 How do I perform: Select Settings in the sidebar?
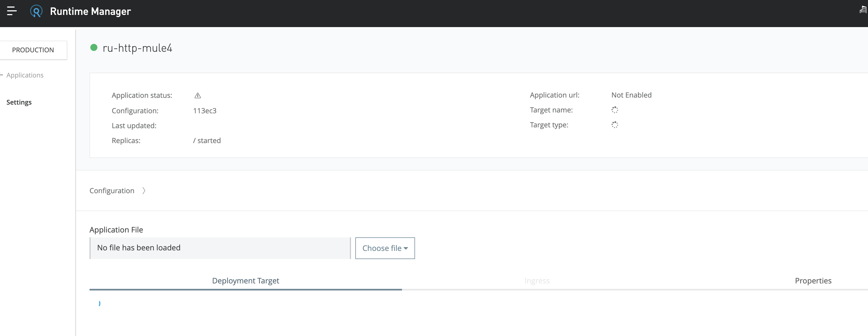pos(19,102)
